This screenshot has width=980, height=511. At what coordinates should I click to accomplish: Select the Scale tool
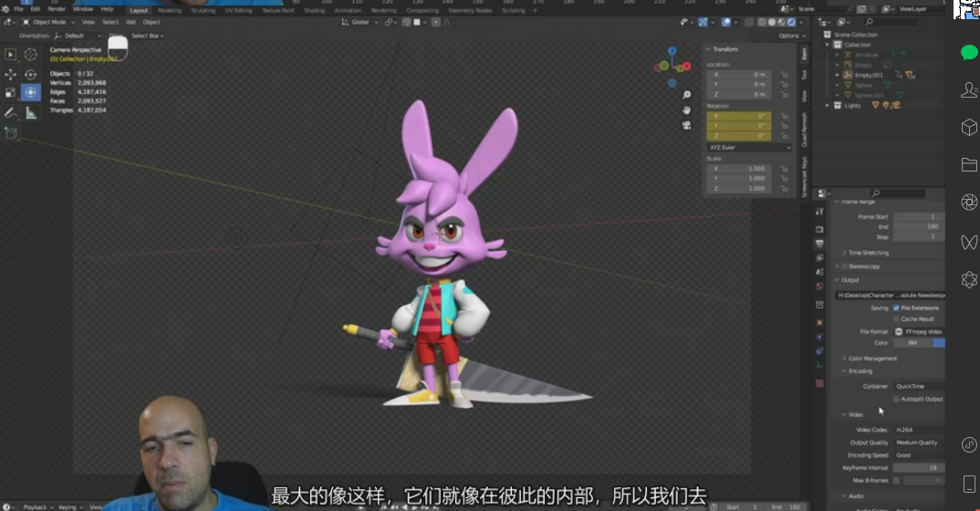11,92
